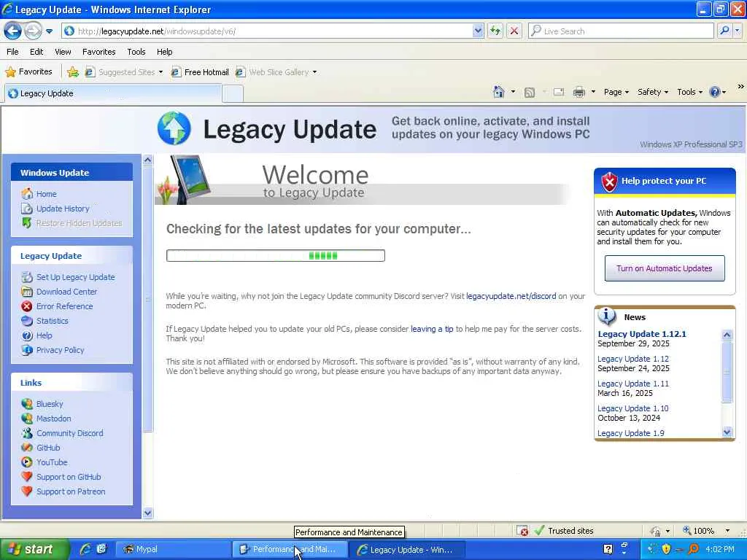Open the View menu
Screen dimensions: 747x560
[63, 52]
